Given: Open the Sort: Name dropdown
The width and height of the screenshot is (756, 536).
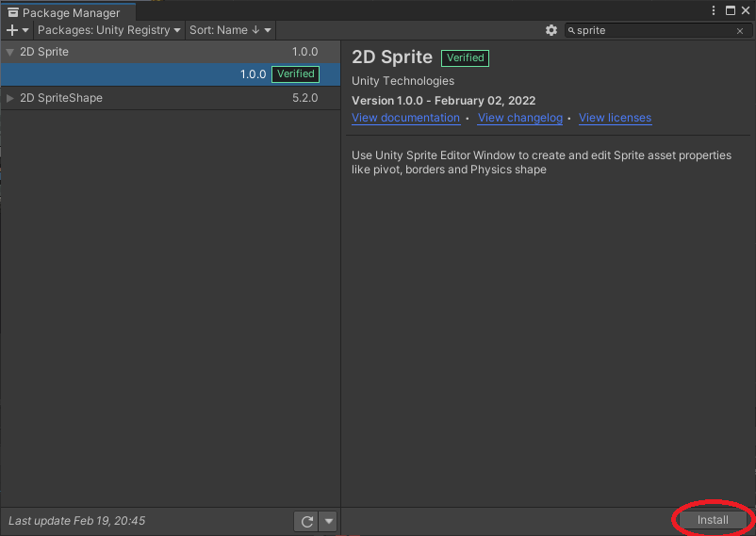Looking at the screenshot, I should pos(230,30).
